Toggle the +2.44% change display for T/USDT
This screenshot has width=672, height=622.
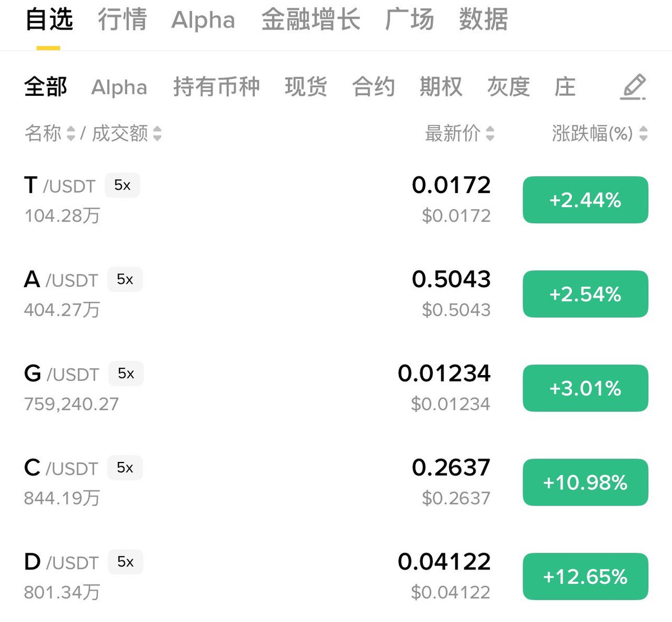pyautogui.click(x=585, y=200)
